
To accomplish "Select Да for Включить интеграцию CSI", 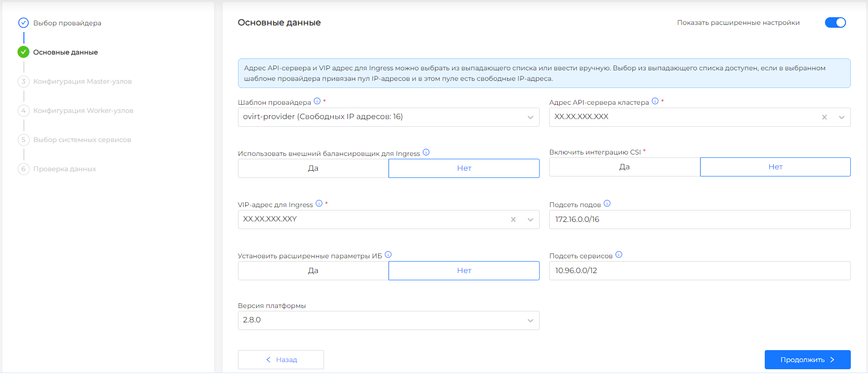I will pyautogui.click(x=624, y=167).
